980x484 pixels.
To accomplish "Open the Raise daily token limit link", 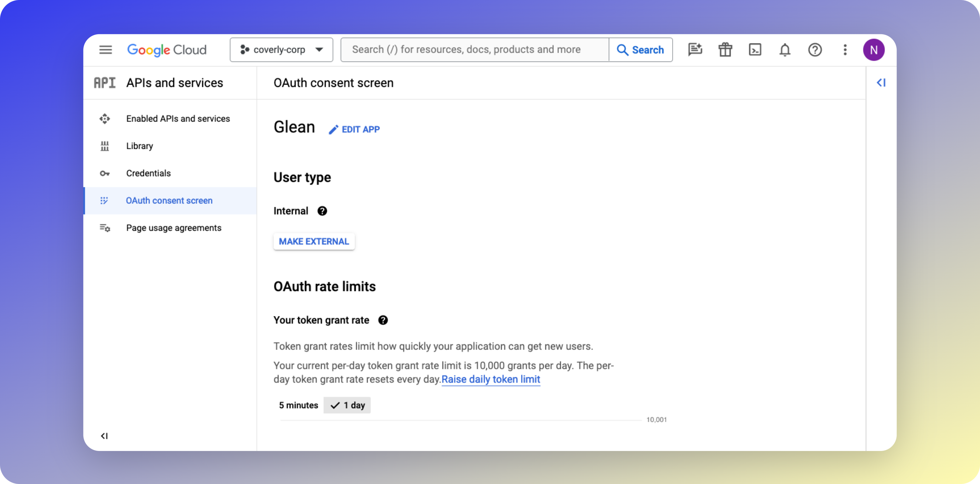I will [x=491, y=379].
